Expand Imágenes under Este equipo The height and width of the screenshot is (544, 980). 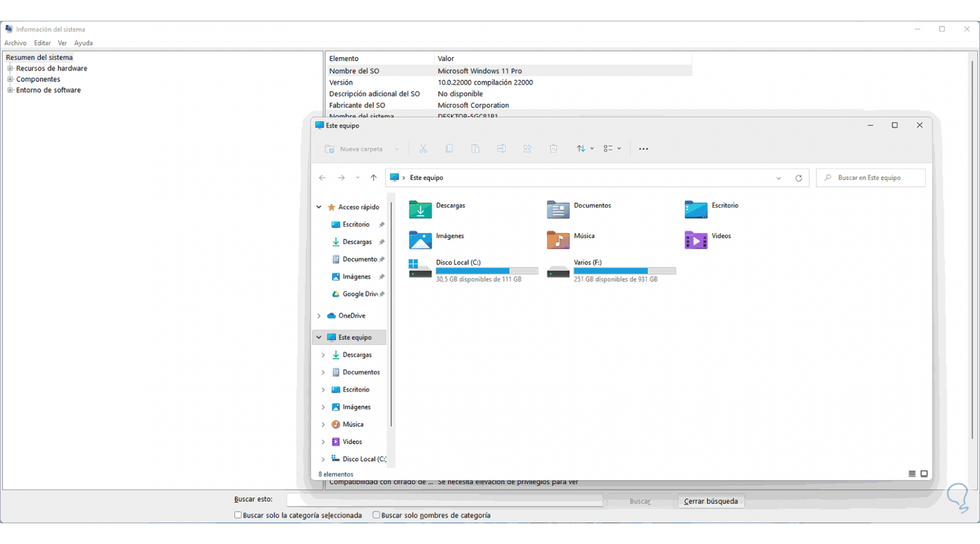[323, 407]
